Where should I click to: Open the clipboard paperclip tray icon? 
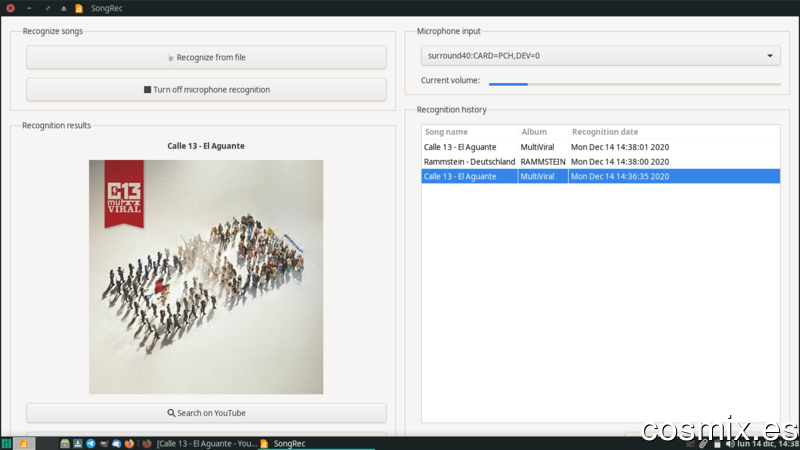703,444
